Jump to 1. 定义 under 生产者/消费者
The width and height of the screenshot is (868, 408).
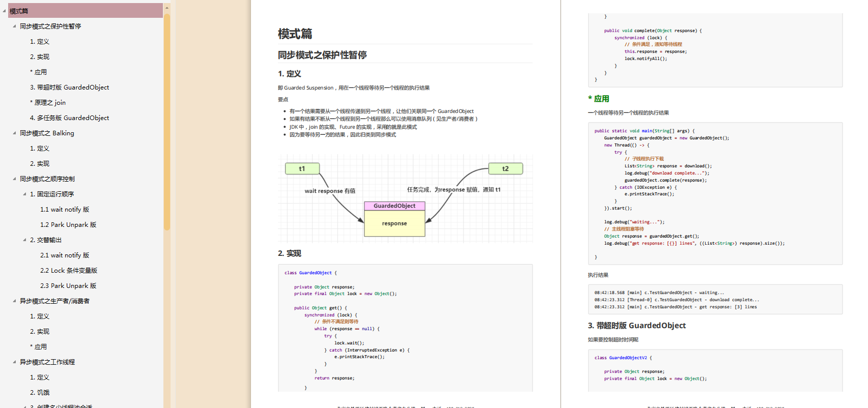tap(40, 316)
